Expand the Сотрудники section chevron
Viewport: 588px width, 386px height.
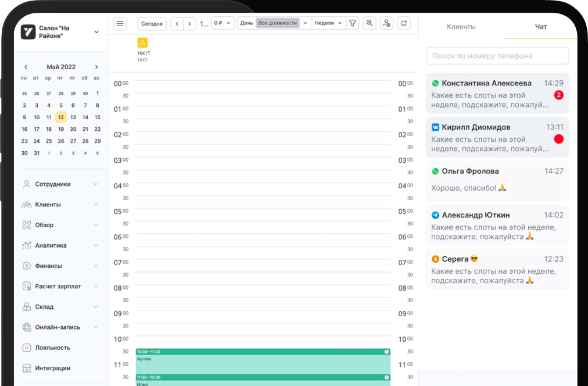96,184
